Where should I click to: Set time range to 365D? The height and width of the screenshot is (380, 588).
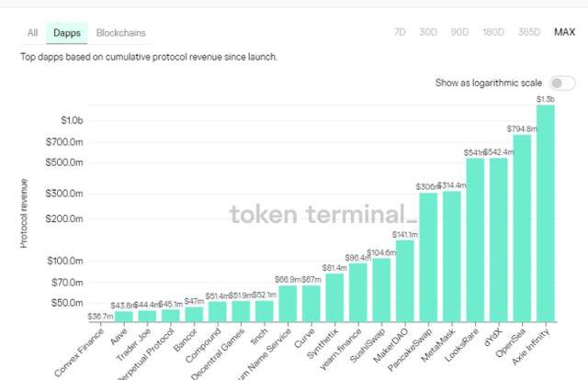tap(527, 32)
